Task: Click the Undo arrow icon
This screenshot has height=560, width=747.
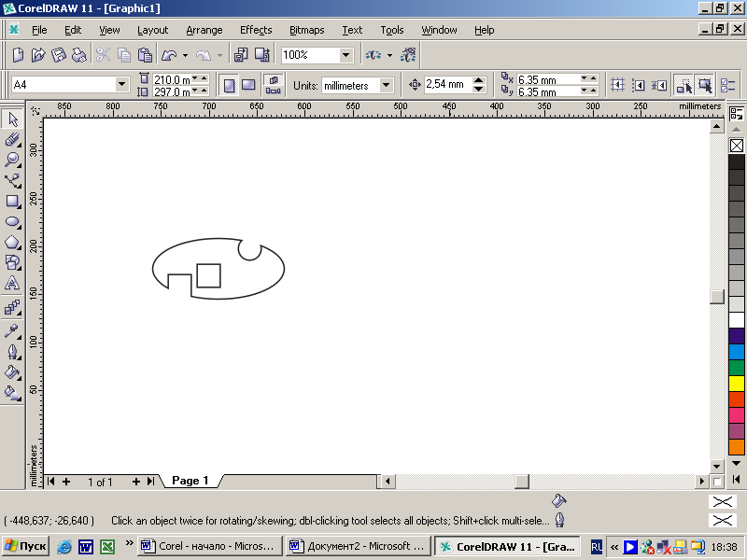Action: 169,55
